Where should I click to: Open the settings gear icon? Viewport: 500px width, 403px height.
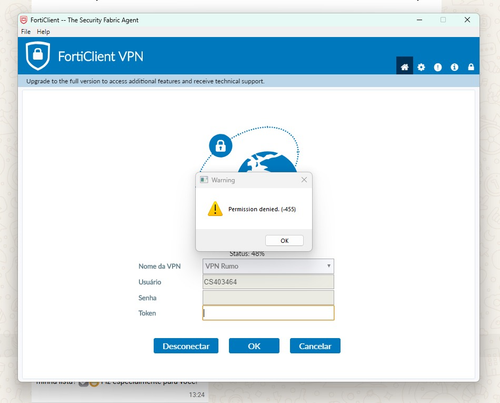[421, 67]
